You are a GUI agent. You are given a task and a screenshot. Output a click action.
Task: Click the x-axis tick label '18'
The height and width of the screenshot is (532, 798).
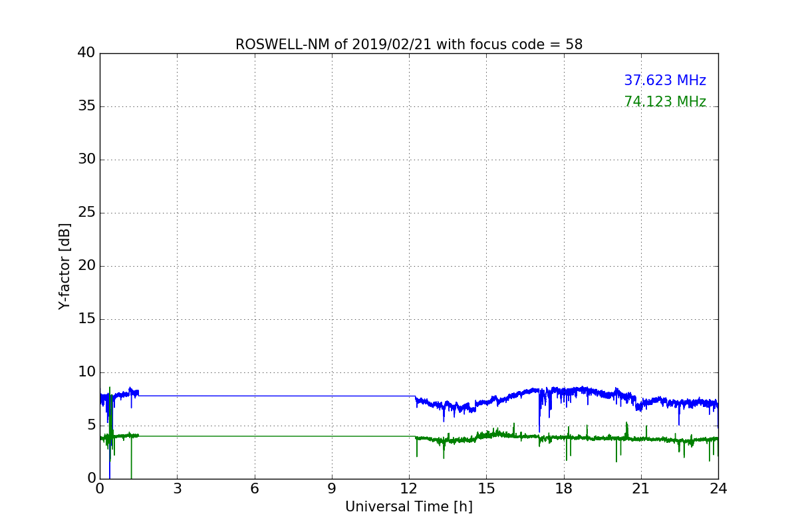point(564,489)
